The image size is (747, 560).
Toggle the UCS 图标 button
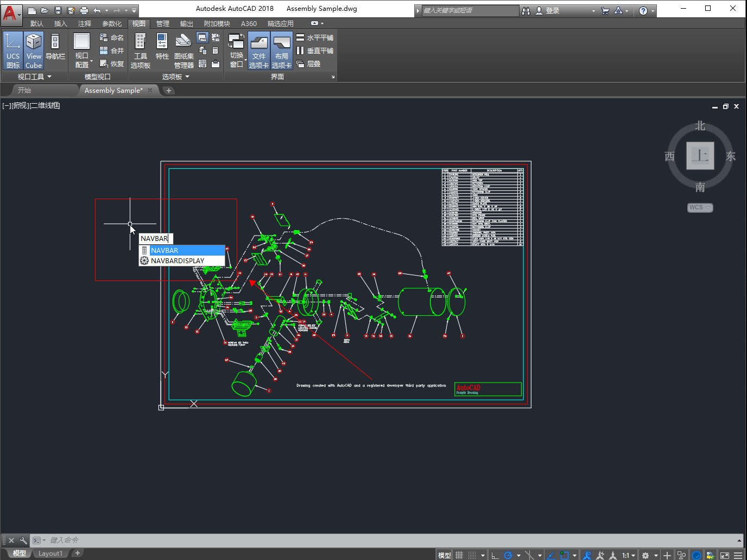13,50
